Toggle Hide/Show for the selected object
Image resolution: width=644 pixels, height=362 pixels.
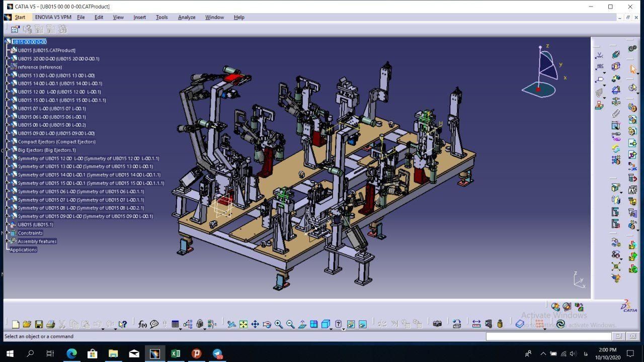(351, 324)
